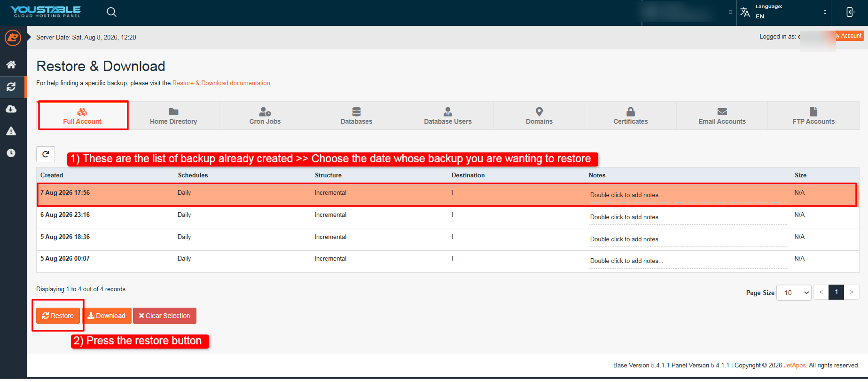Click the Destination column header
868x382 pixels.
[468, 175]
